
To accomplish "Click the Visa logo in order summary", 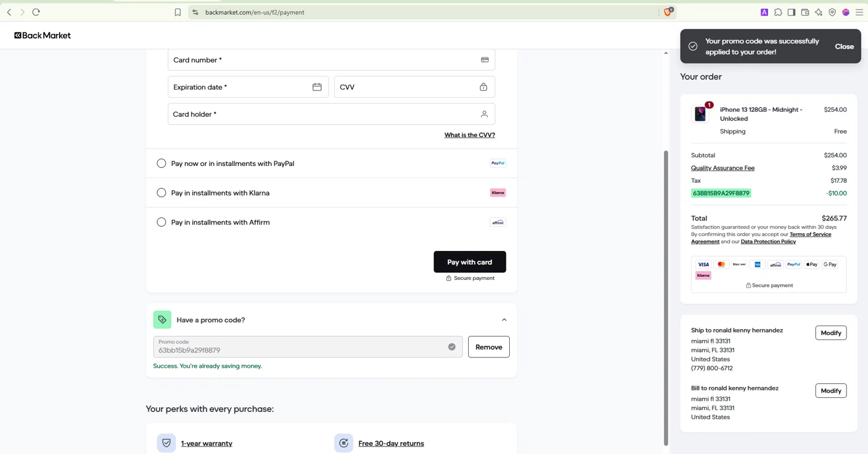I will point(703,264).
